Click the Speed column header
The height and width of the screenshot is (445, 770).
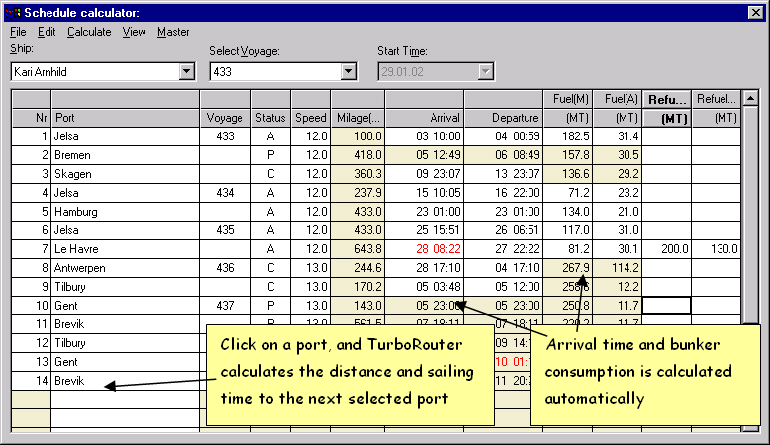pos(310,118)
